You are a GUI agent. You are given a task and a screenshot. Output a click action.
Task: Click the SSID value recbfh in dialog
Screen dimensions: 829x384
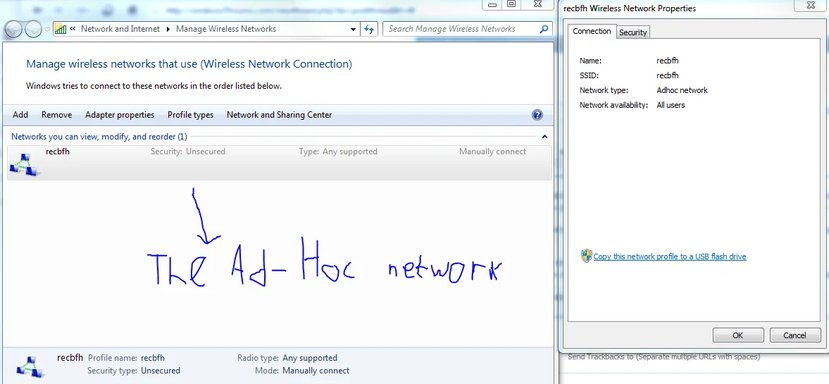click(x=667, y=76)
